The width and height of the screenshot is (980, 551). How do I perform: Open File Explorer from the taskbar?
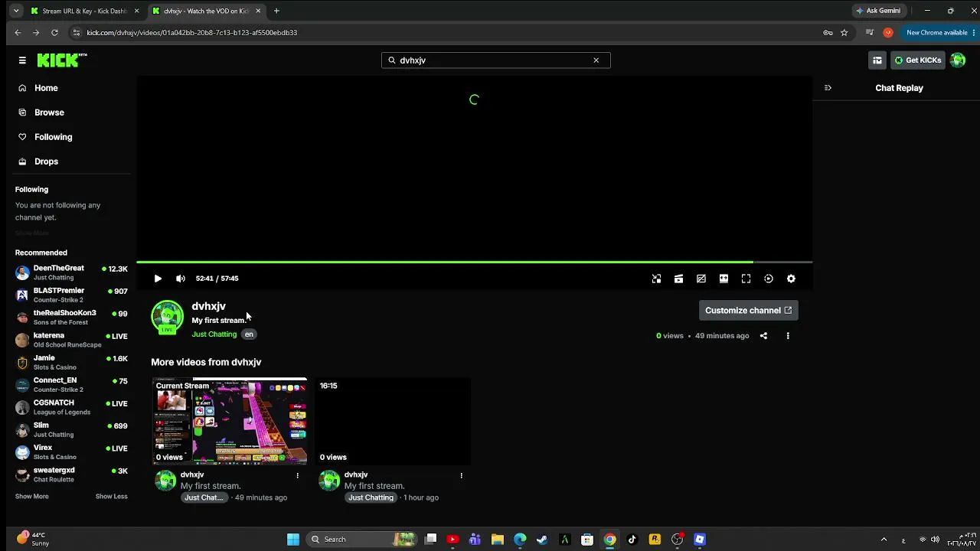[x=498, y=540]
